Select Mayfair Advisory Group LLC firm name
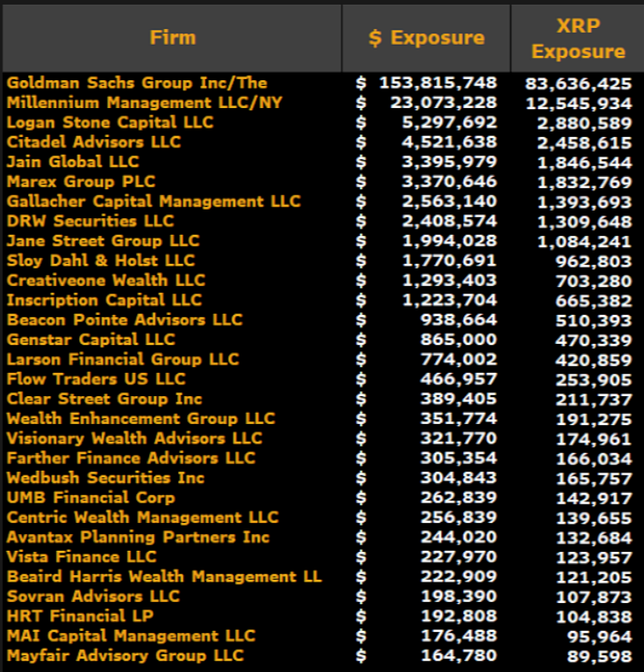Image resolution: width=644 pixels, height=672 pixels. [125, 656]
